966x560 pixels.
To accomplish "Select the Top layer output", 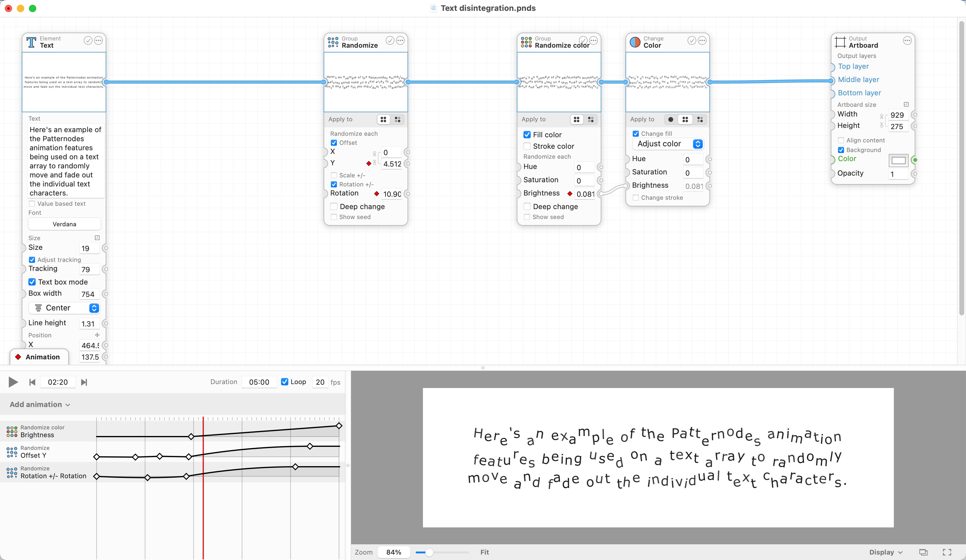I will click(853, 66).
